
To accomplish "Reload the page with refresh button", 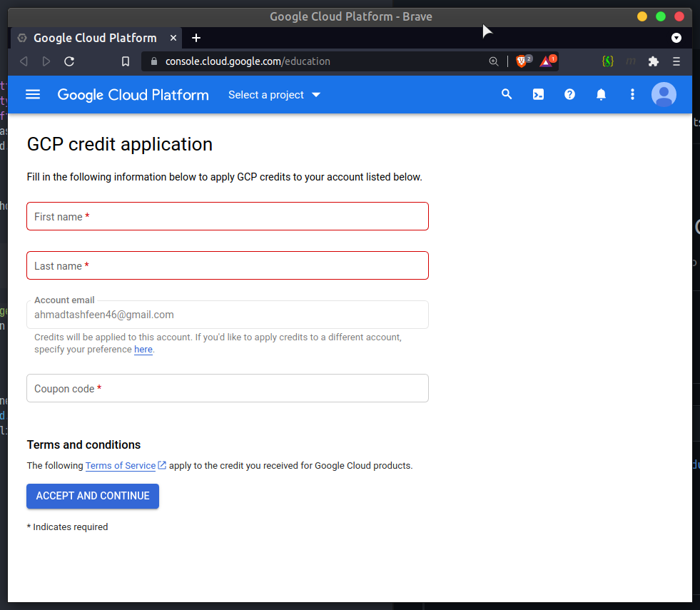I will point(69,61).
